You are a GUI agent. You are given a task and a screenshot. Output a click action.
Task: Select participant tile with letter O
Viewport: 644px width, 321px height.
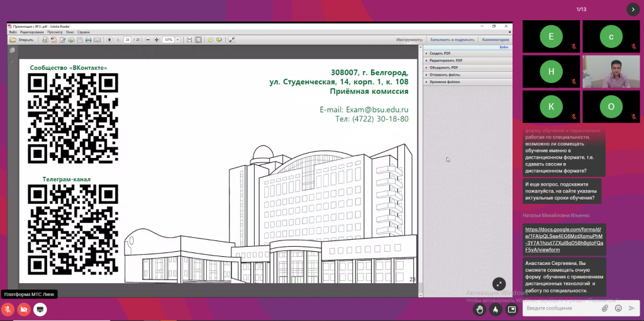[x=611, y=106]
